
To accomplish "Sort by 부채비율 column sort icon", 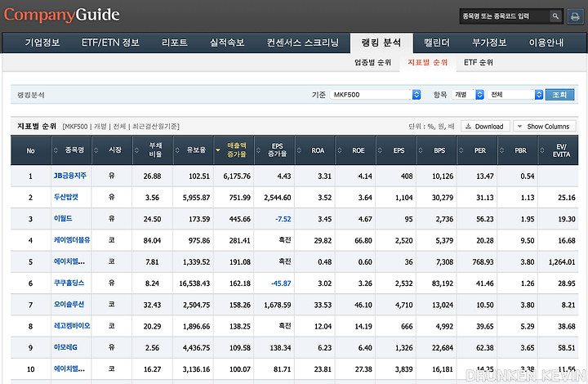I will click(136, 150).
